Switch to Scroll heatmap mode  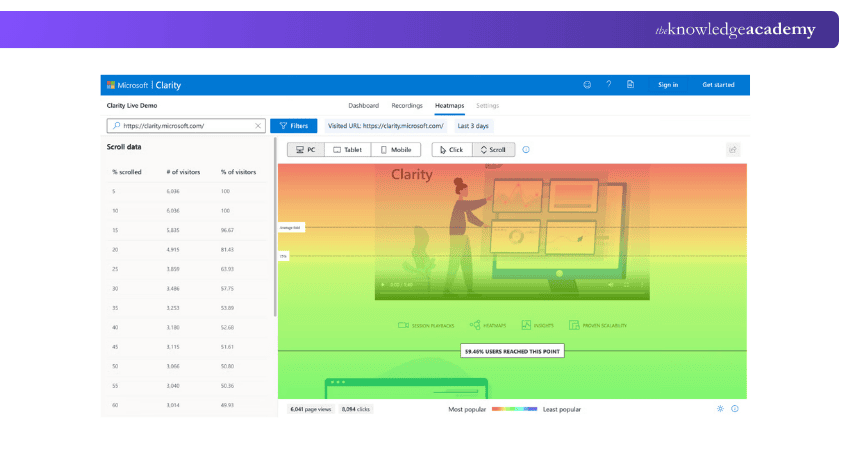tap(493, 150)
